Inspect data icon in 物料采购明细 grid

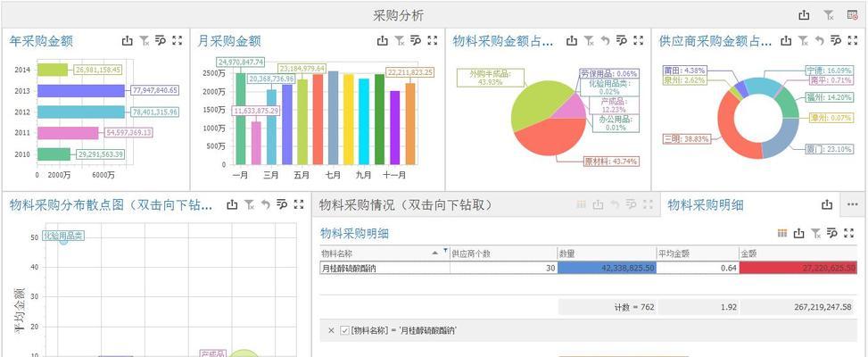[x=832, y=234]
